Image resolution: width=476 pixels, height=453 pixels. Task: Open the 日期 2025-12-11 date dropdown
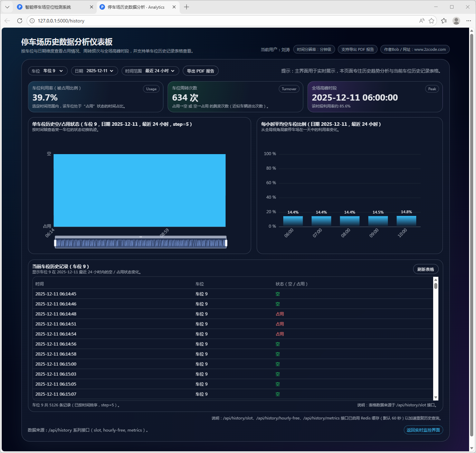point(95,71)
